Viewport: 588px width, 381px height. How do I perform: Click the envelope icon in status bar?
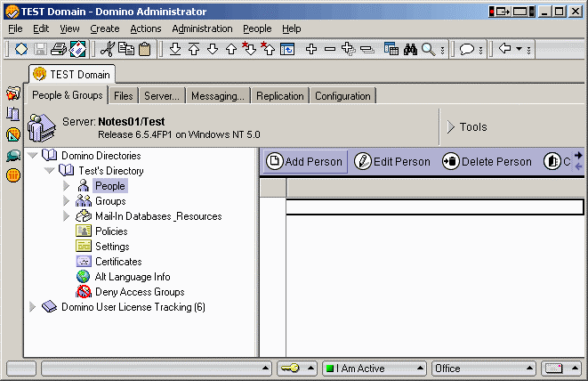click(554, 369)
